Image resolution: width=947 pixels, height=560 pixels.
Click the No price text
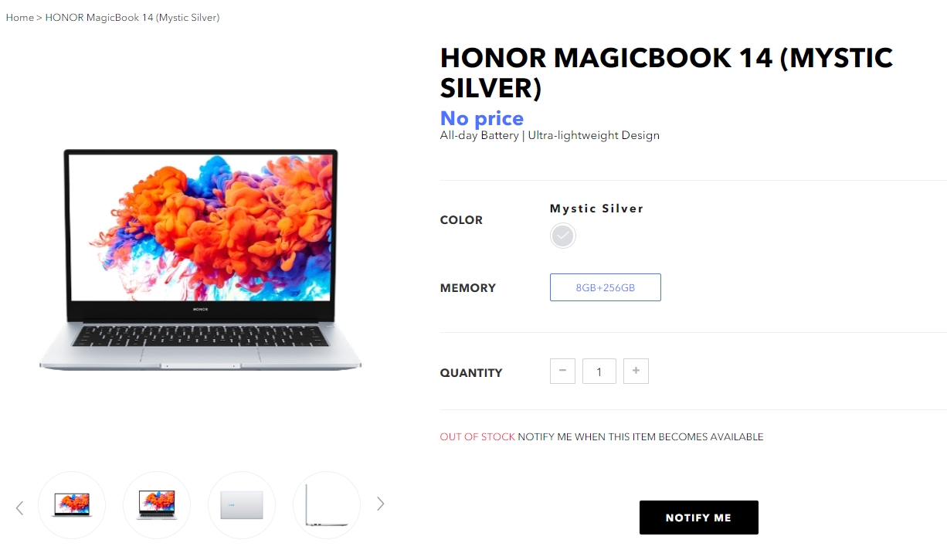click(x=482, y=118)
